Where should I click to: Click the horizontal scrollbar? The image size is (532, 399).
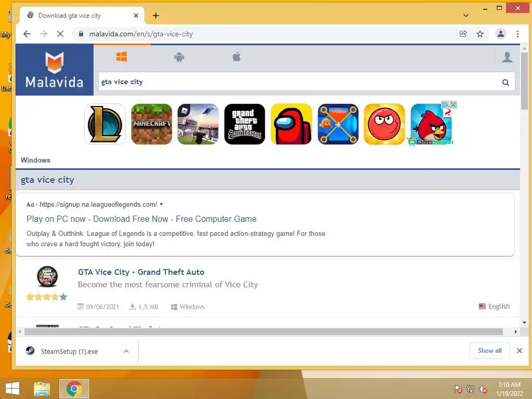pyautogui.click(x=263, y=331)
